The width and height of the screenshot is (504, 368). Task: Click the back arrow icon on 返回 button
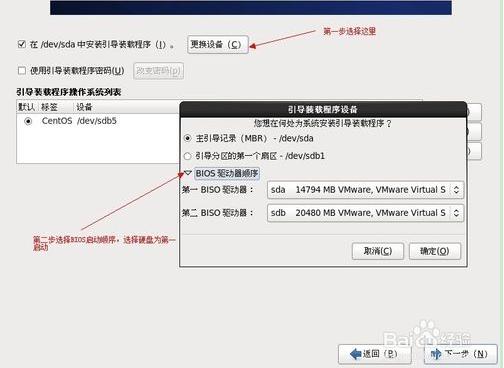pyautogui.click(x=356, y=354)
